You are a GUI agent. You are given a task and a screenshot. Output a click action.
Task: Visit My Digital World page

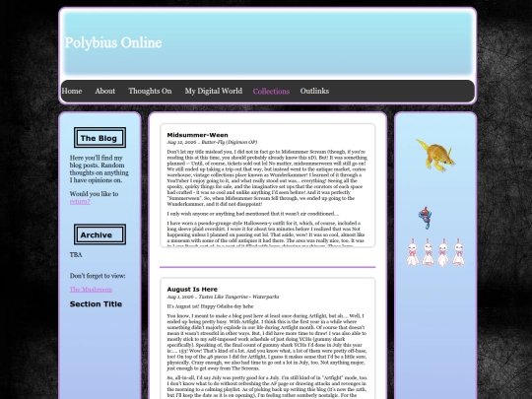(214, 91)
